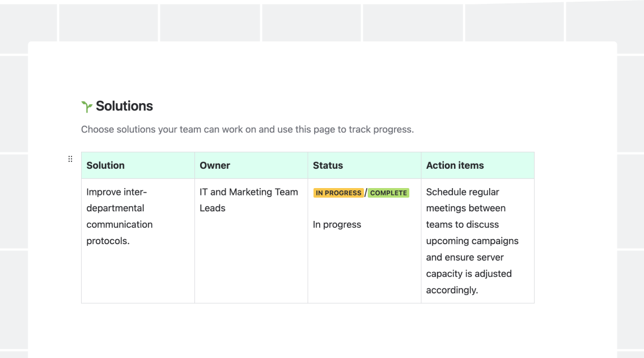This screenshot has width=644, height=358.
Task: Click the green sprout icon beside Solutions
Action: [x=87, y=106]
